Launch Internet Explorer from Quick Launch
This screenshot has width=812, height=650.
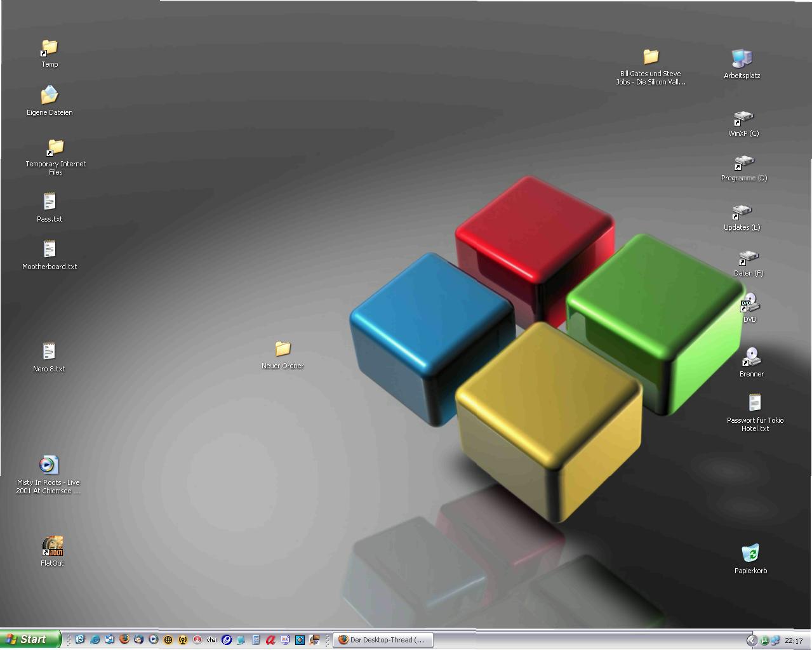[x=95, y=639]
